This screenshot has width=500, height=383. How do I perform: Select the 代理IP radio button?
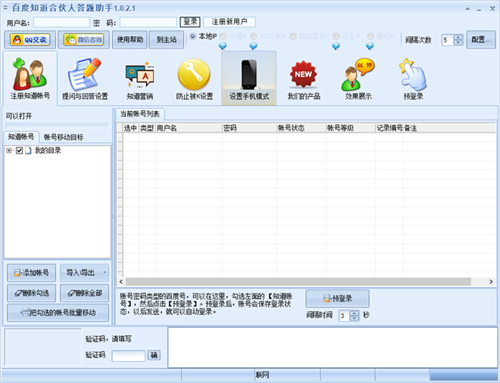click(x=223, y=36)
